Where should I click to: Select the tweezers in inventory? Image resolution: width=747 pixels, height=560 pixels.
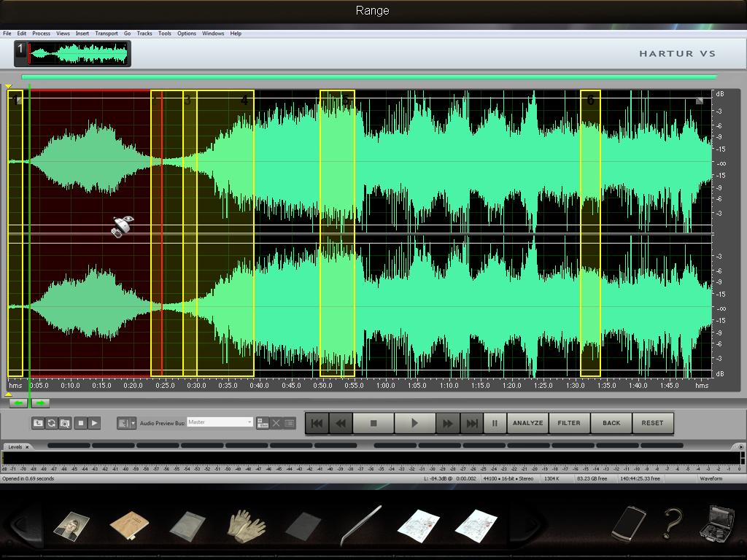361,525
